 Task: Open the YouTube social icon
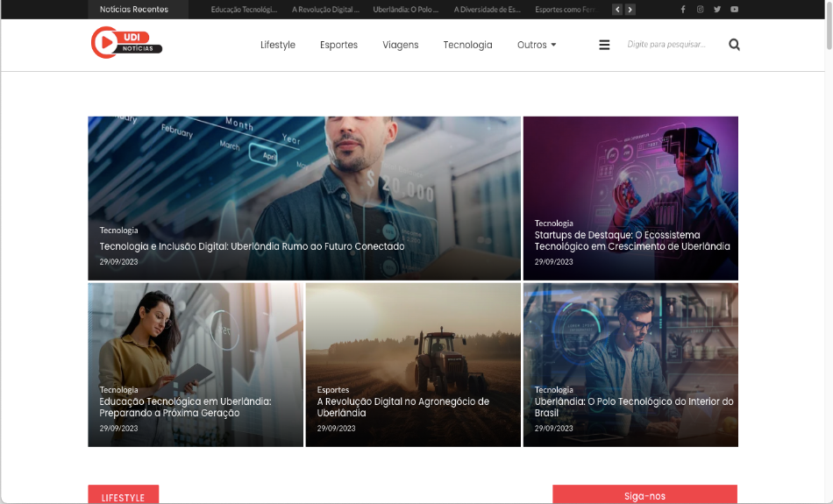coord(734,10)
